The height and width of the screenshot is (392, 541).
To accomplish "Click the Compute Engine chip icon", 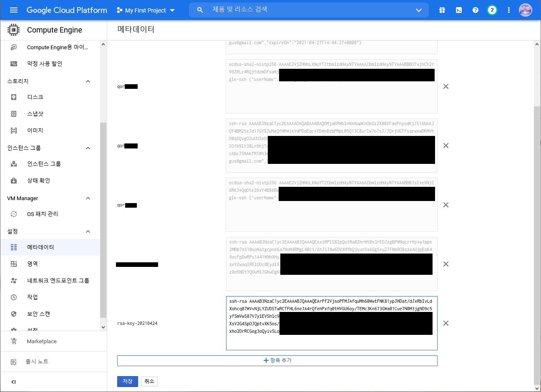I will [14, 30].
